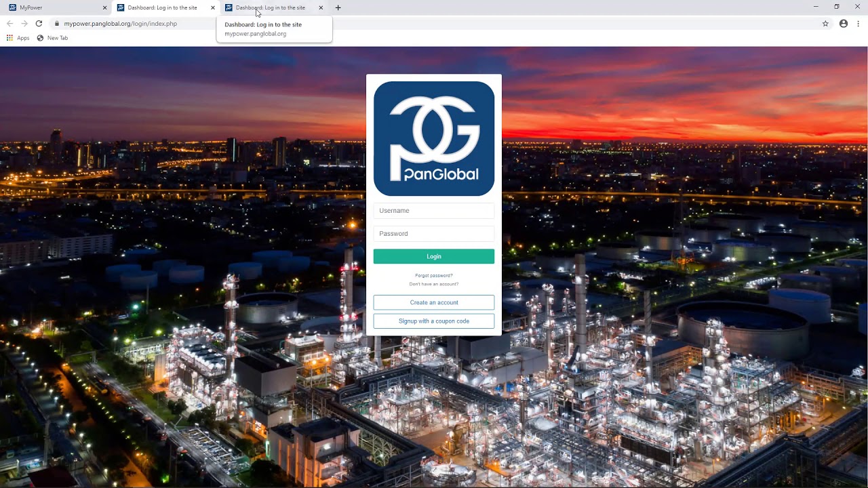
Task: Open the Apps bookmarks shortcut
Action: tap(18, 38)
